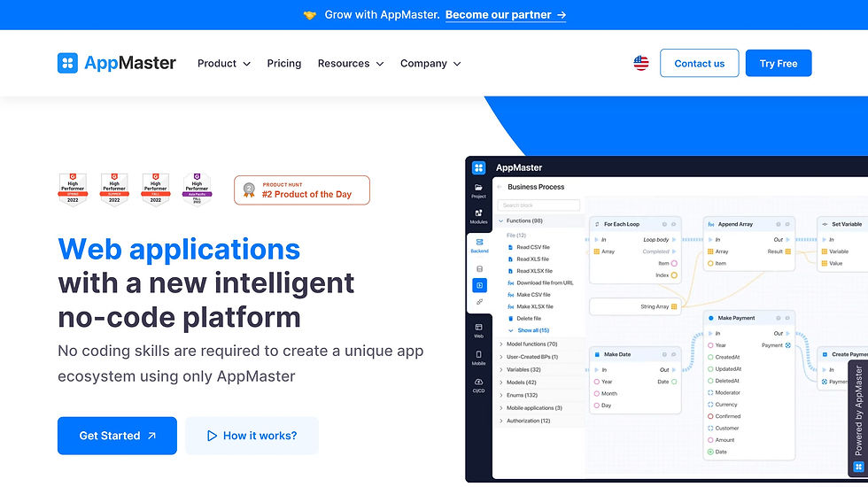Click the AppMaster logo in the header

click(117, 63)
